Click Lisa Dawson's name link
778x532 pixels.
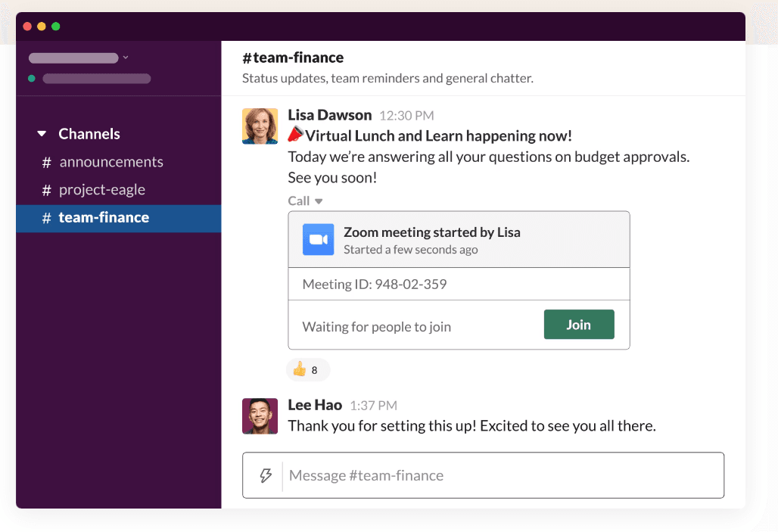pos(329,115)
